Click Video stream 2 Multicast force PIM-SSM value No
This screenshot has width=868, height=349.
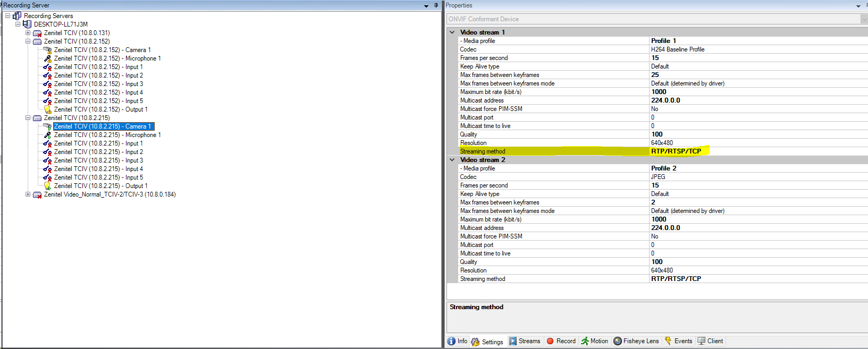click(655, 236)
